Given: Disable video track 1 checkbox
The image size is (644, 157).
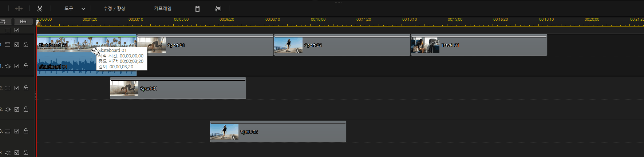Looking at the screenshot, I should pyautogui.click(x=17, y=45).
